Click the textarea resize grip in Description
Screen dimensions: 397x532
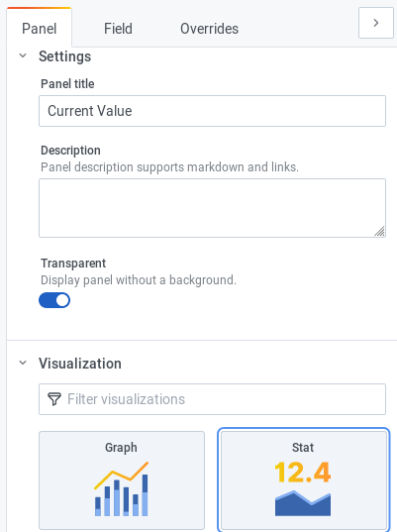click(380, 232)
